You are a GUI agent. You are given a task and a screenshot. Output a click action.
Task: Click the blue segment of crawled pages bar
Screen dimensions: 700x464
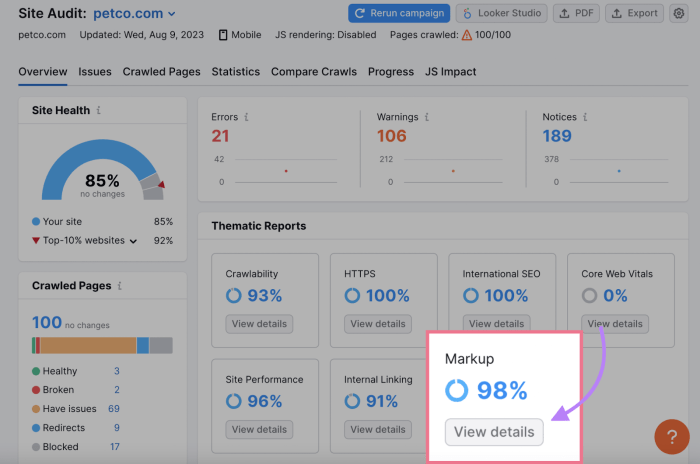[142, 346]
